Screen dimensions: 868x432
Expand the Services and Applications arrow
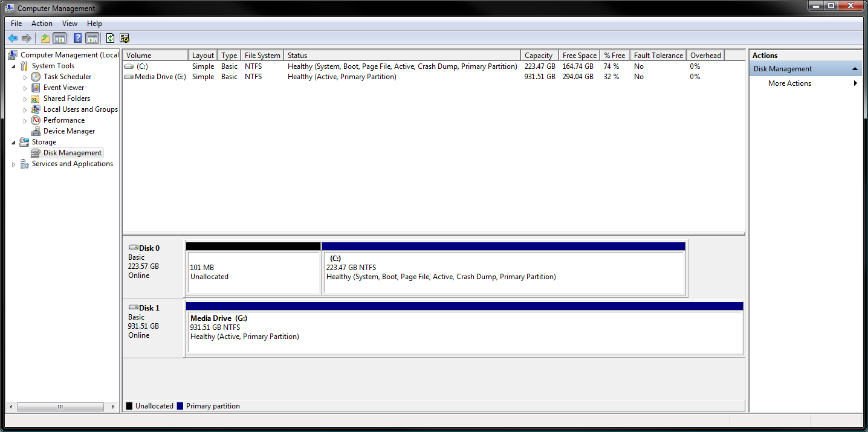(x=14, y=164)
